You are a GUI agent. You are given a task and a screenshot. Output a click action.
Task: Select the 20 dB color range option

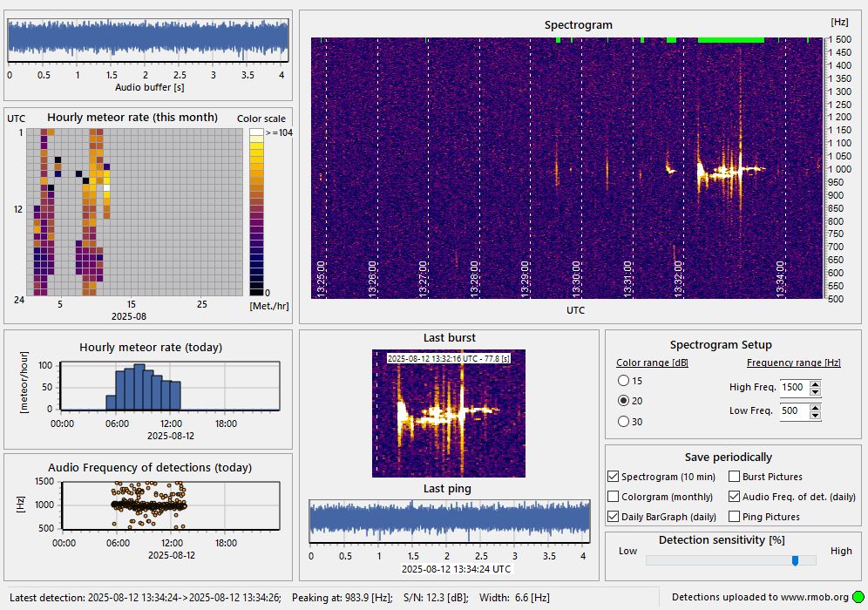click(x=624, y=401)
